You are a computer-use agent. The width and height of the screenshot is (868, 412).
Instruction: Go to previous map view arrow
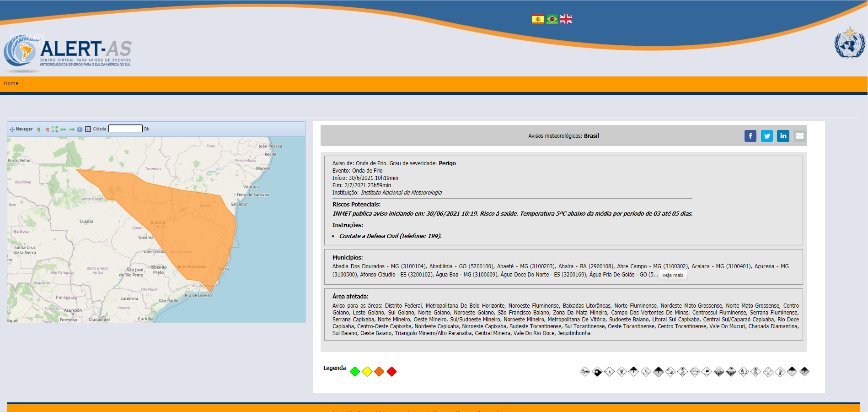point(63,130)
